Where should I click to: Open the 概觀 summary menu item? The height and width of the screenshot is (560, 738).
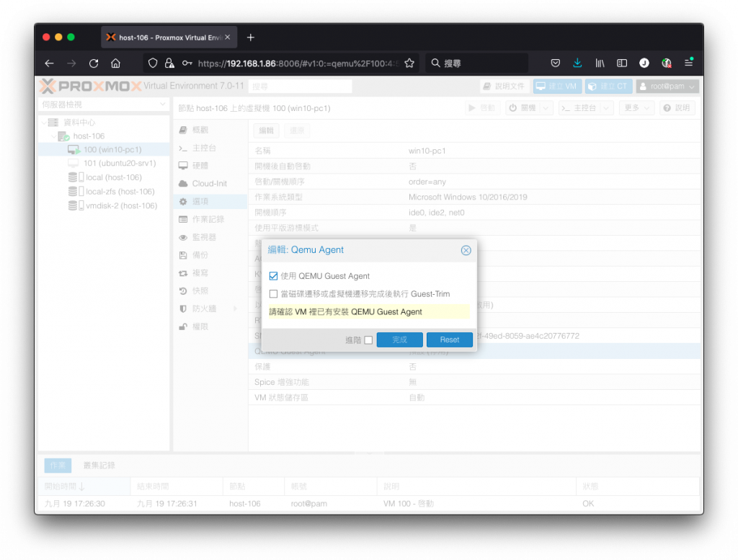click(210, 130)
